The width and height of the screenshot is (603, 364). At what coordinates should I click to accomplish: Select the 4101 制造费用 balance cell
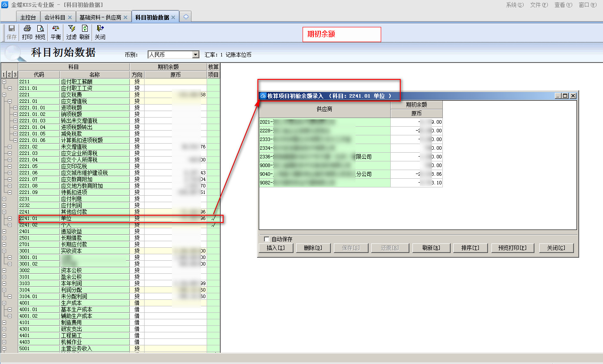tap(175, 323)
